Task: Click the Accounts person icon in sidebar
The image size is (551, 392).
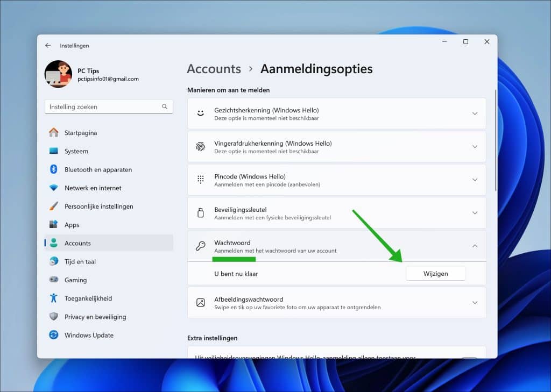Action: (x=54, y=243)
